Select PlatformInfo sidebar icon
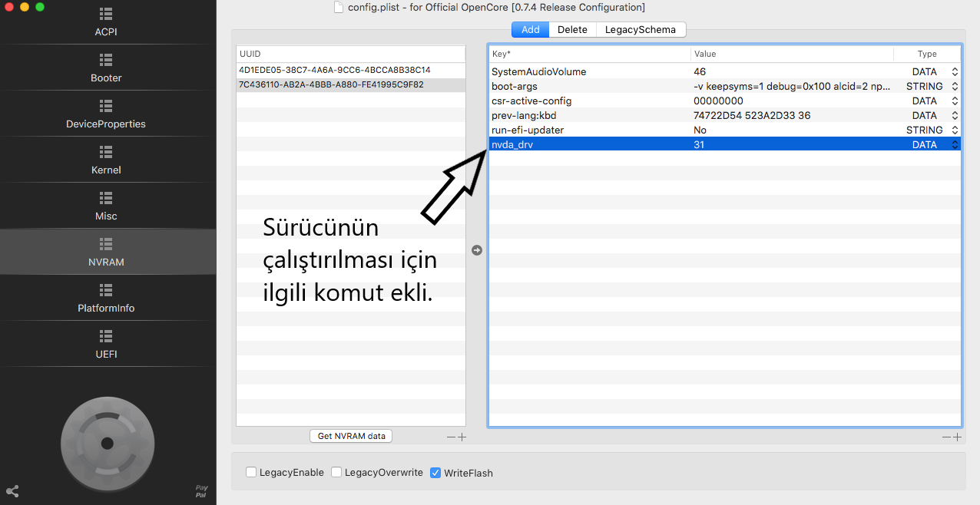This screenshot has height=505, width=980. 106,290
